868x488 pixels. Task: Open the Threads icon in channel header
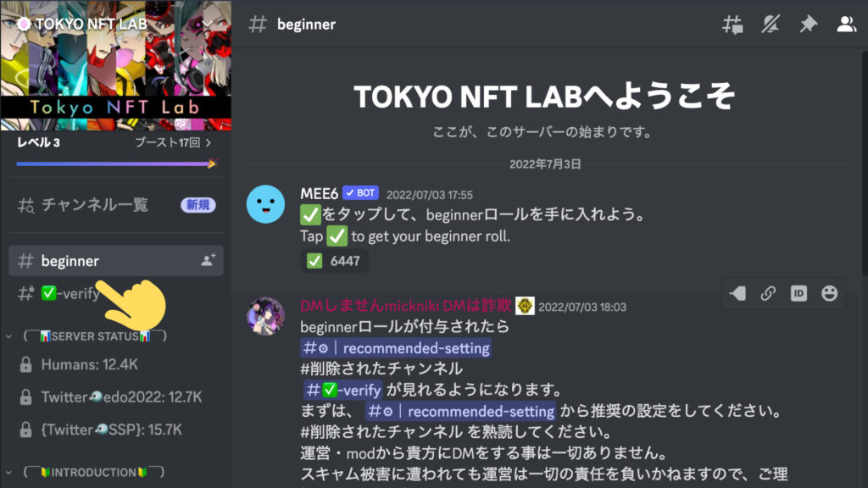pos(732,25)
